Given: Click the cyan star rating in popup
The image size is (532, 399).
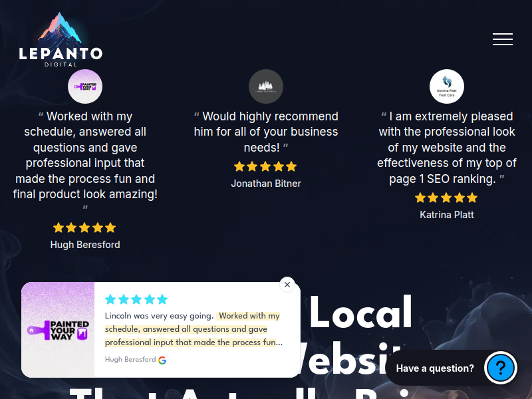Looking at the screenshot, I should (136, 300).
